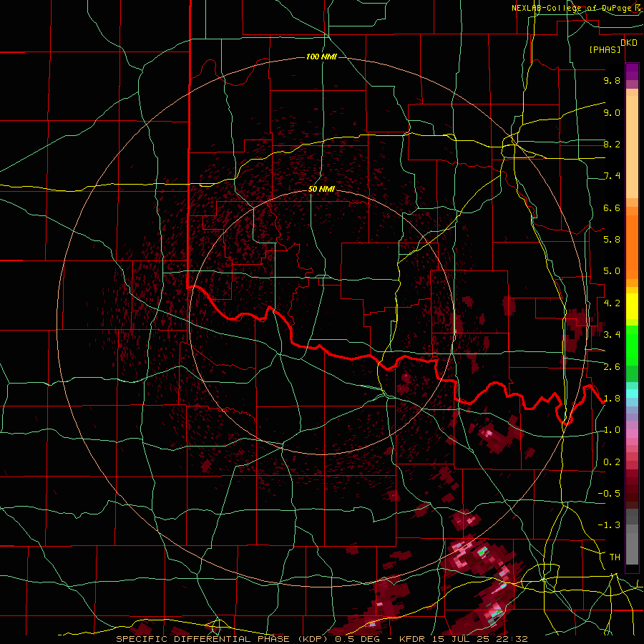Pick the bright orange segment of color bar

[632, 243]
